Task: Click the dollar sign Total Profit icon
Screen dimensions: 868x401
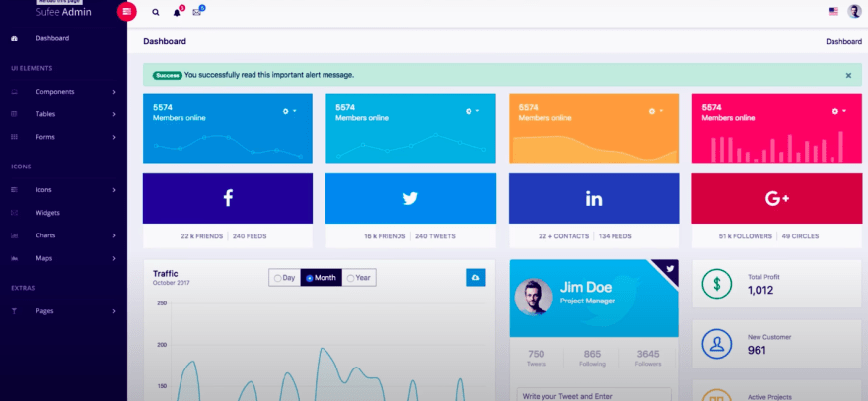Action: pos(716,284)
